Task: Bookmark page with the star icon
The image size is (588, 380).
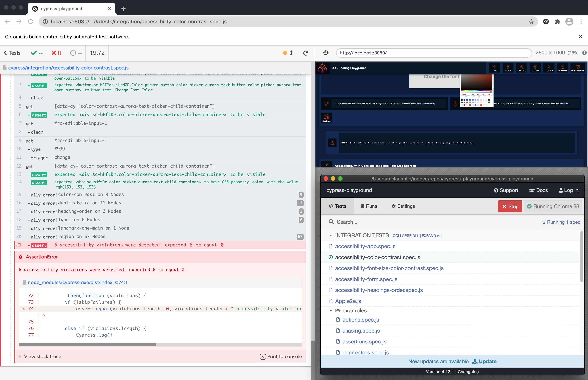Action: [x=531, y=22]
